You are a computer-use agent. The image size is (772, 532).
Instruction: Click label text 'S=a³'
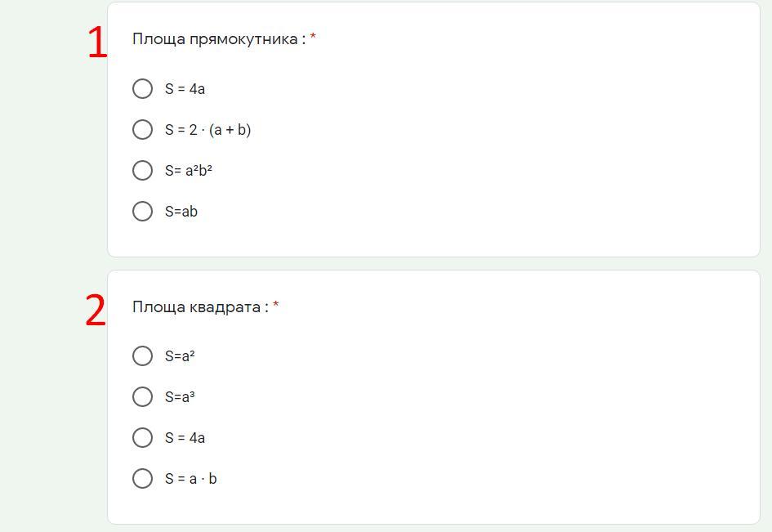(180, 397)
